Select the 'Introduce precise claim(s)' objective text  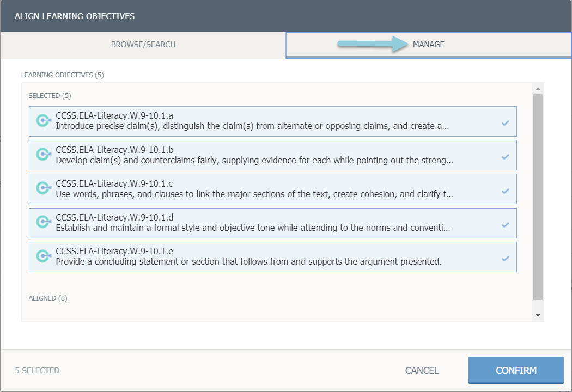point(252,126)
